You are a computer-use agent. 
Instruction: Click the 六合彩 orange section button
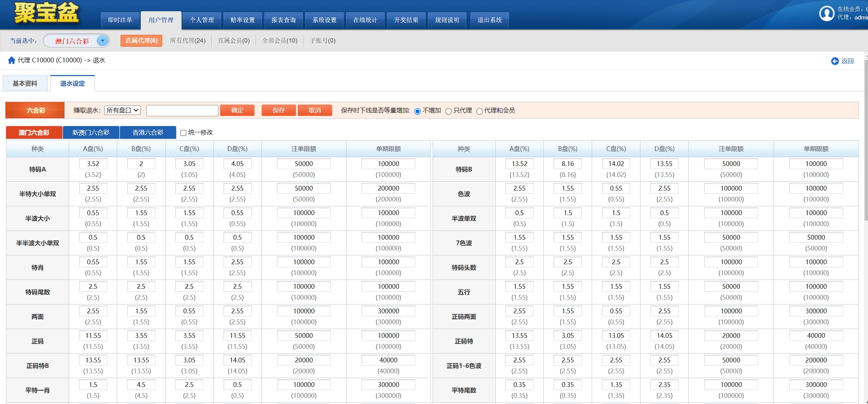tap(35, 110)
